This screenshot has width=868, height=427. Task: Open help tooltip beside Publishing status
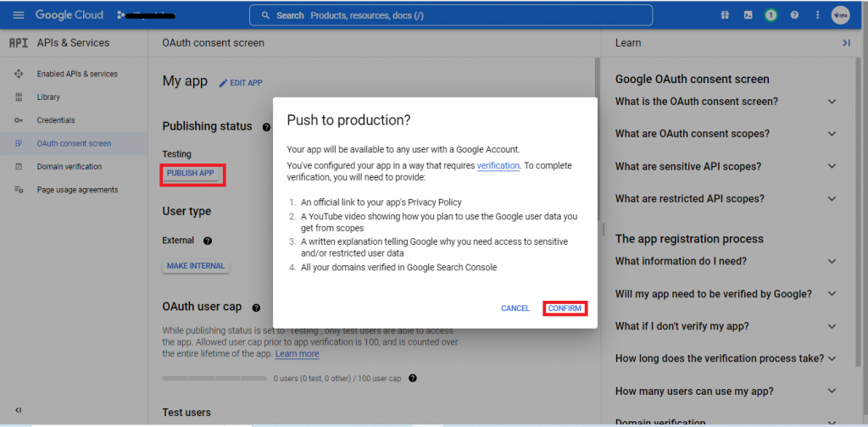(266, 127)
